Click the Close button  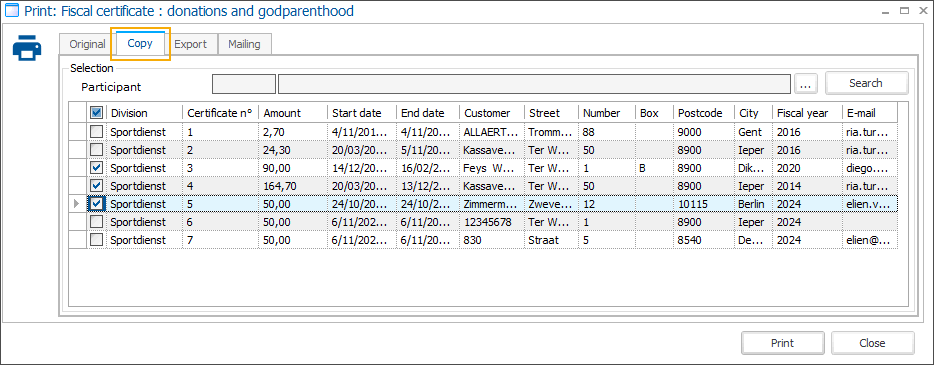tap(872, 343)
